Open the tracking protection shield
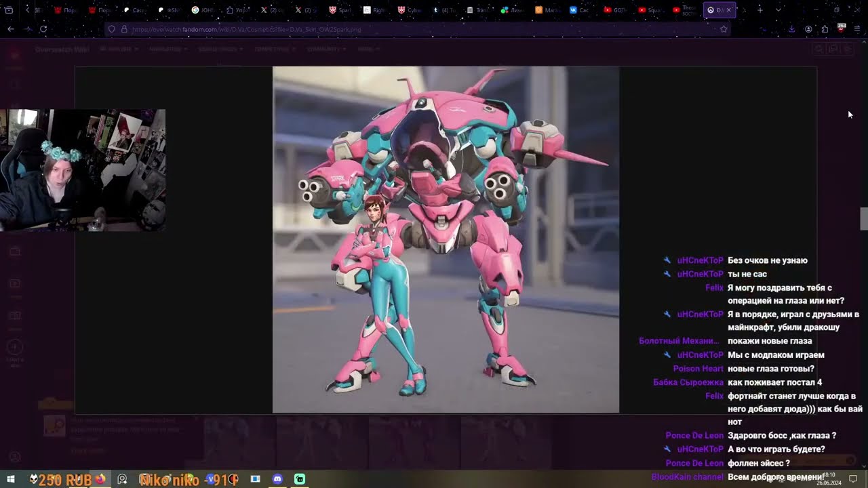The width and height of the screenshot is (868, 488). coord(112,29)
